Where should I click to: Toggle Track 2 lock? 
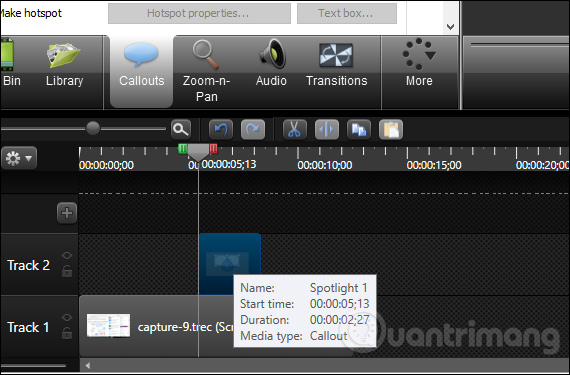point(67,271)
